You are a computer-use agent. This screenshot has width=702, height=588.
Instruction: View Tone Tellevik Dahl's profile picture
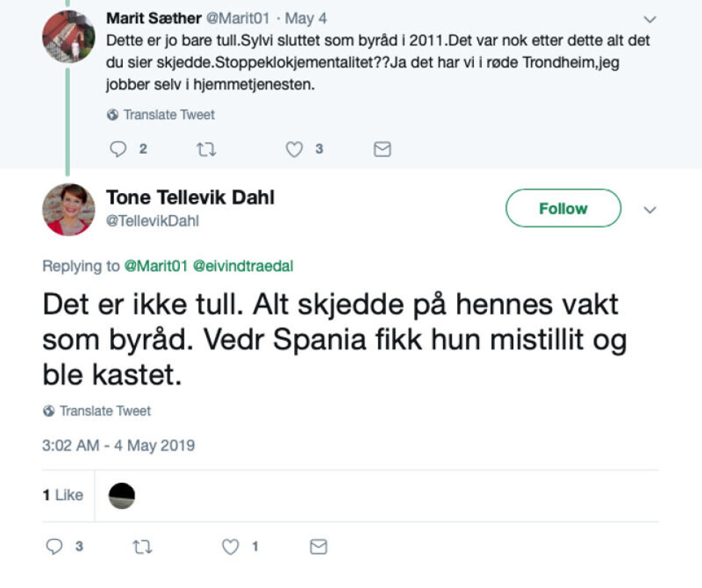(x=69, y=209)
